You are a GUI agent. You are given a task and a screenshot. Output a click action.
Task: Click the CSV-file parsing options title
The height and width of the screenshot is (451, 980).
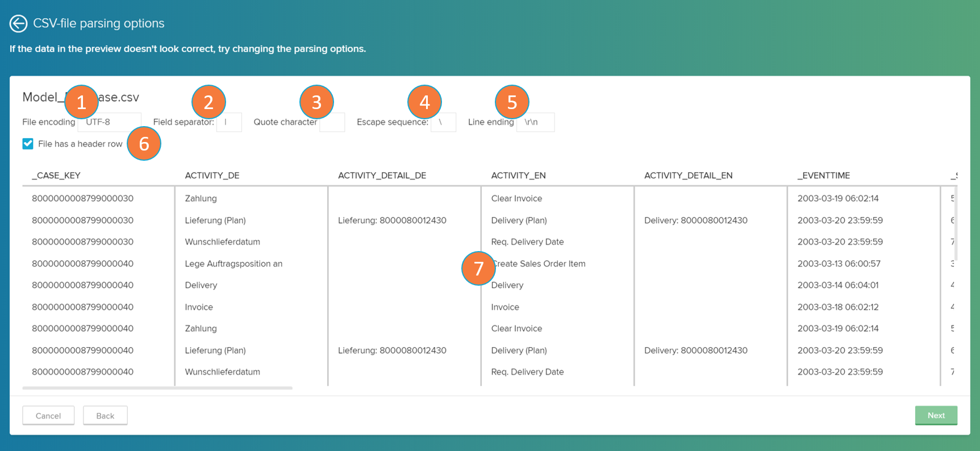[x=98, y=23]
